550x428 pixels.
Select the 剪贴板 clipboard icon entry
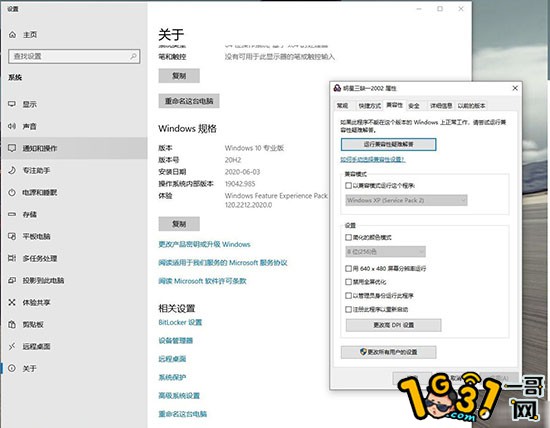point(12,324)
